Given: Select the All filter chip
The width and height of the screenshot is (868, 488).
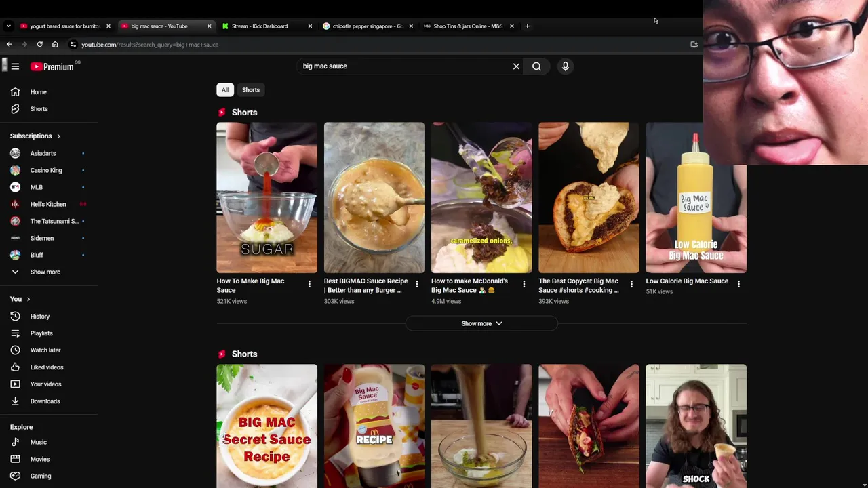Looking at the screenshot, I should 225,90.
